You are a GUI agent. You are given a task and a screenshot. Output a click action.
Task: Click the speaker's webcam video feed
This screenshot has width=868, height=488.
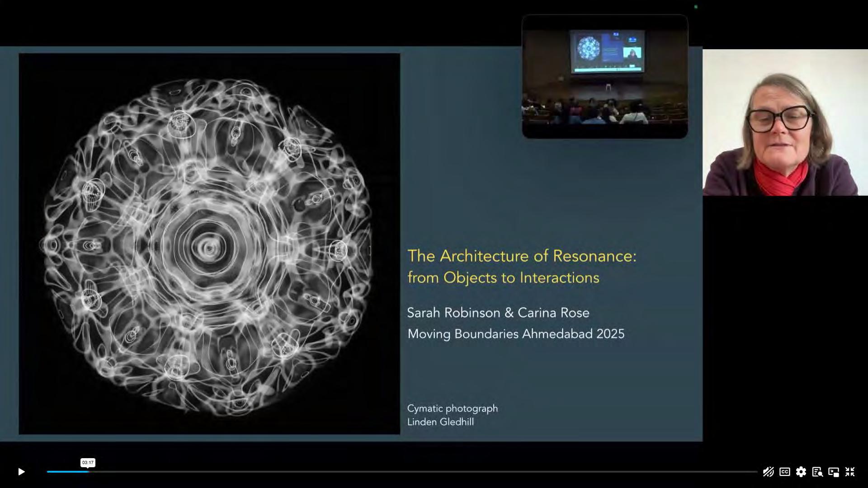click(785, 122)
